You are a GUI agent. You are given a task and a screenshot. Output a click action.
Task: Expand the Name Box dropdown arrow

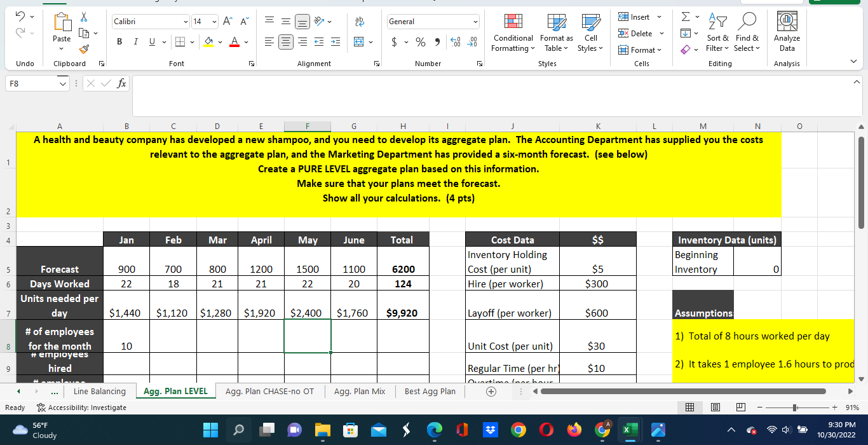click(x=62, y=83)
